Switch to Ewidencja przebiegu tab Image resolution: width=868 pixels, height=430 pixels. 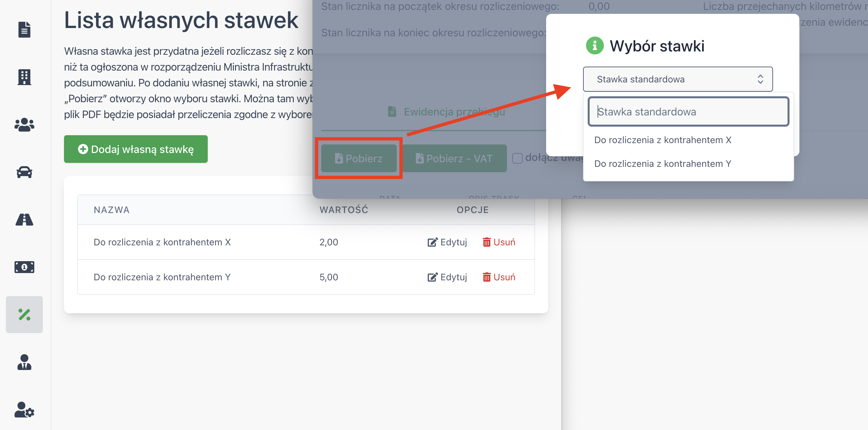pos(447,111)
